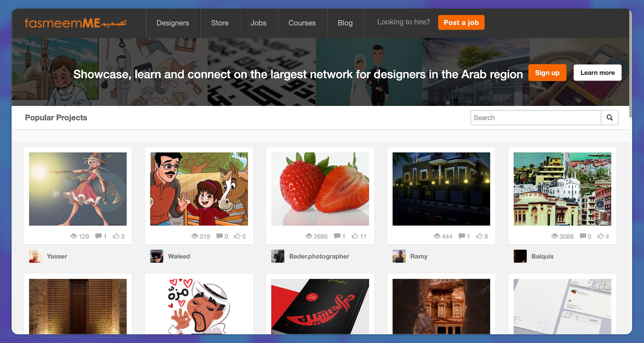The image size is (644, 343).
Task: Open the Store menu item
Action: point(220,23)
